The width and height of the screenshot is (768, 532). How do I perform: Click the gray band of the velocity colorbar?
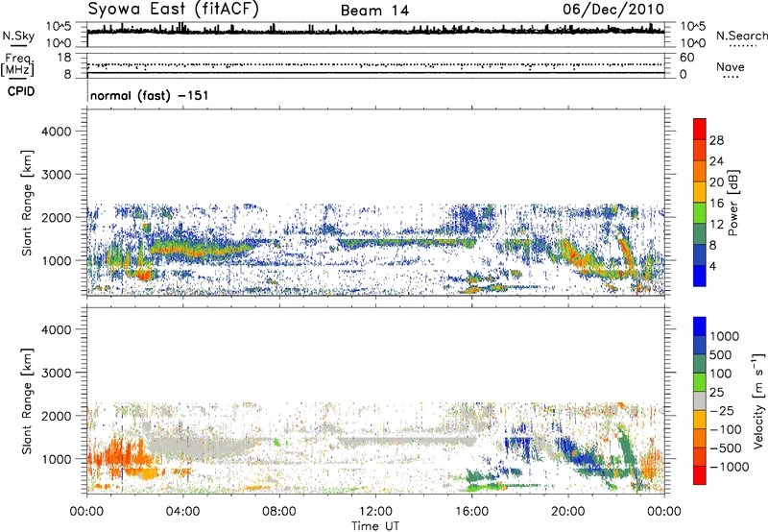700,401
